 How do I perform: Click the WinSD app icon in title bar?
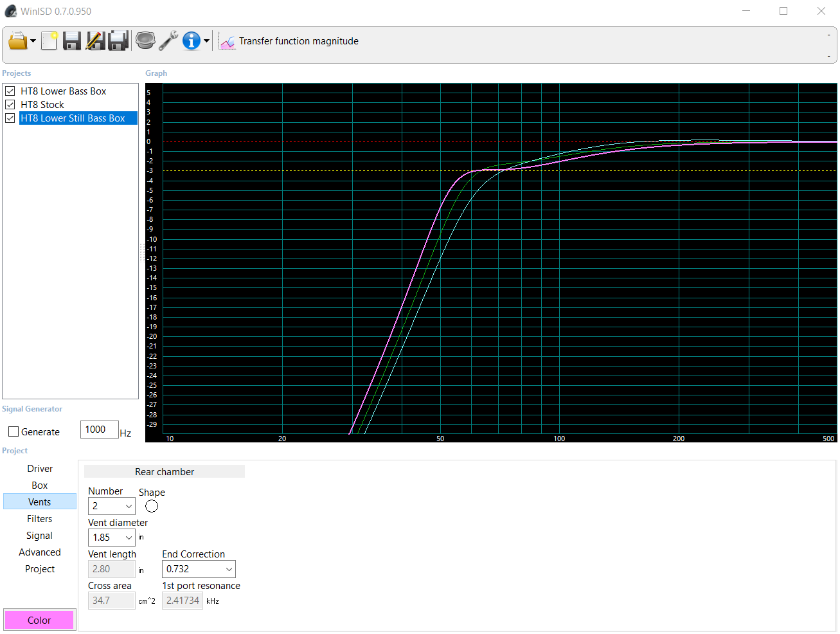click(x=11, y=11)
